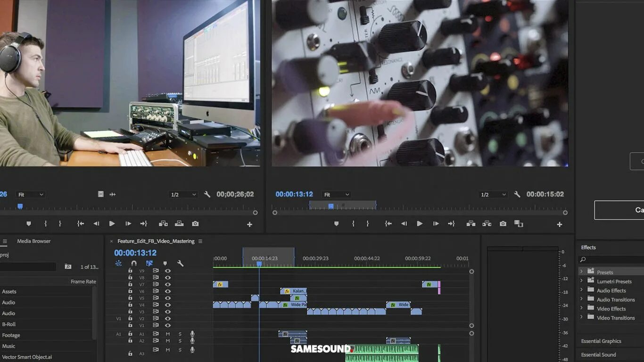Expand Video Transitions folder
This screenshot has height=362, width=644.
(581, 317)
